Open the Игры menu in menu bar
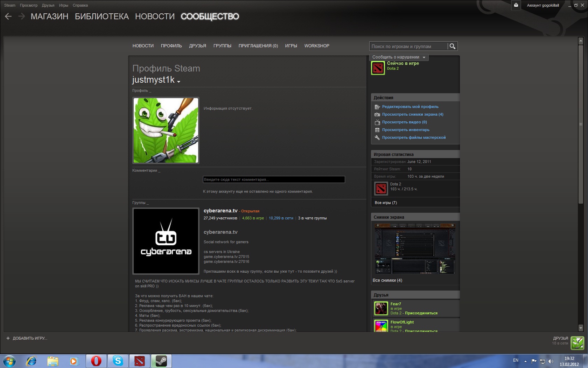The height and width of the screenshot is (368, 588). coord(64,5)
